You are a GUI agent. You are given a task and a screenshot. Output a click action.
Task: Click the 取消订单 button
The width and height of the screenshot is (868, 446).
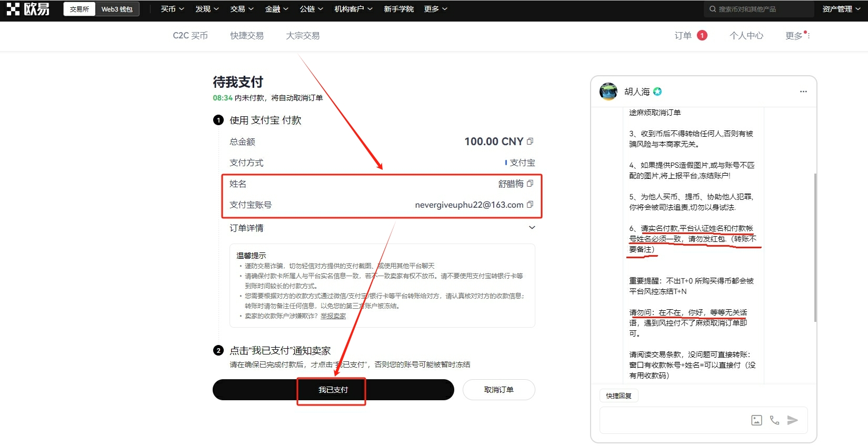[499, 390]
